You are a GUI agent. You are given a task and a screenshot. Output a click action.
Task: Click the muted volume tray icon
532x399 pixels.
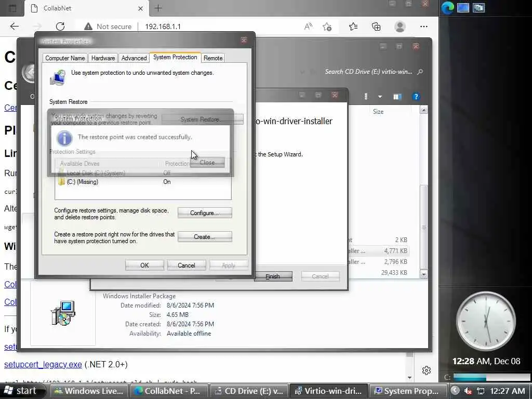[468, 391]
